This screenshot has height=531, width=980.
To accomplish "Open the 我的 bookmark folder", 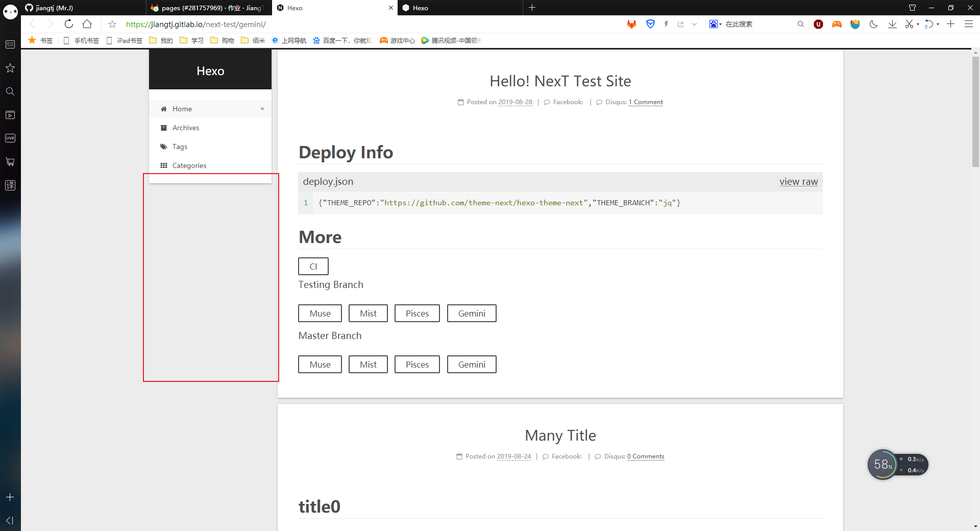I will pos(161,40).
